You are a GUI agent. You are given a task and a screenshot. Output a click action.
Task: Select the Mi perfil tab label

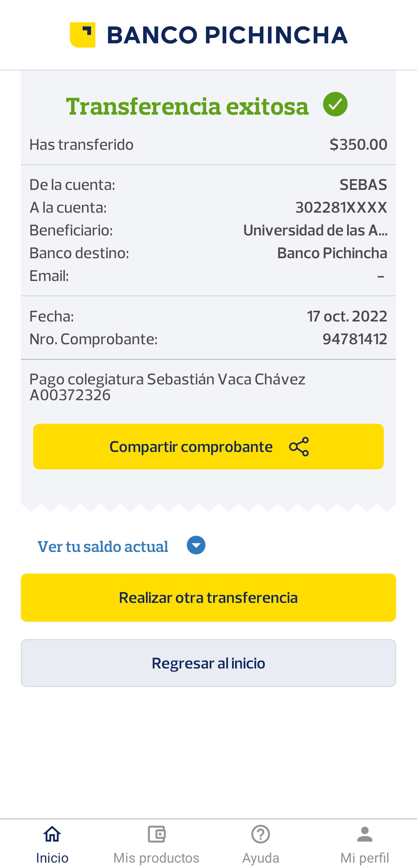[x=364, y=858]
